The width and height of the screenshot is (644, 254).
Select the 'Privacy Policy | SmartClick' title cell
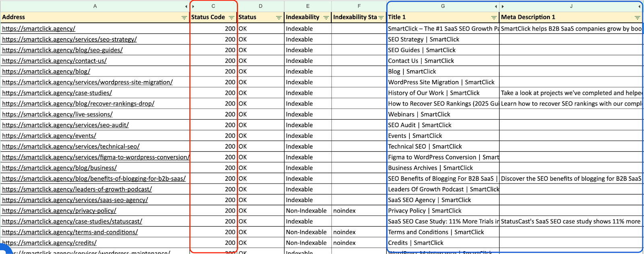click(443, 211)
